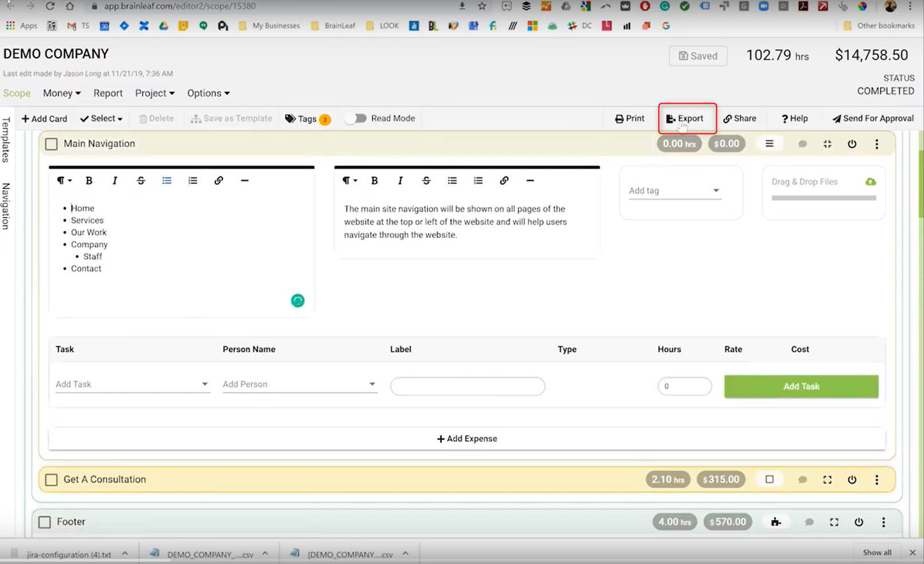The image size is (924, 564).
Task: Click puzzle piece icon on Footer card
Action: (776, 522)
